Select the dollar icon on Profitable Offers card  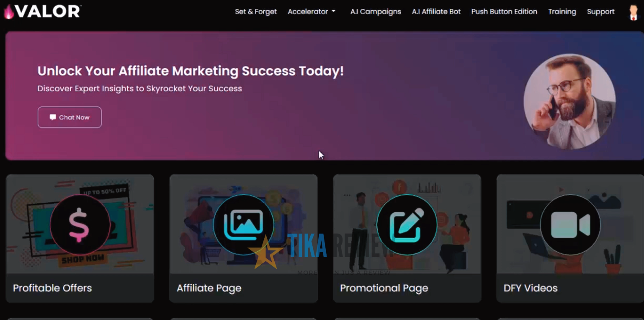80,225
